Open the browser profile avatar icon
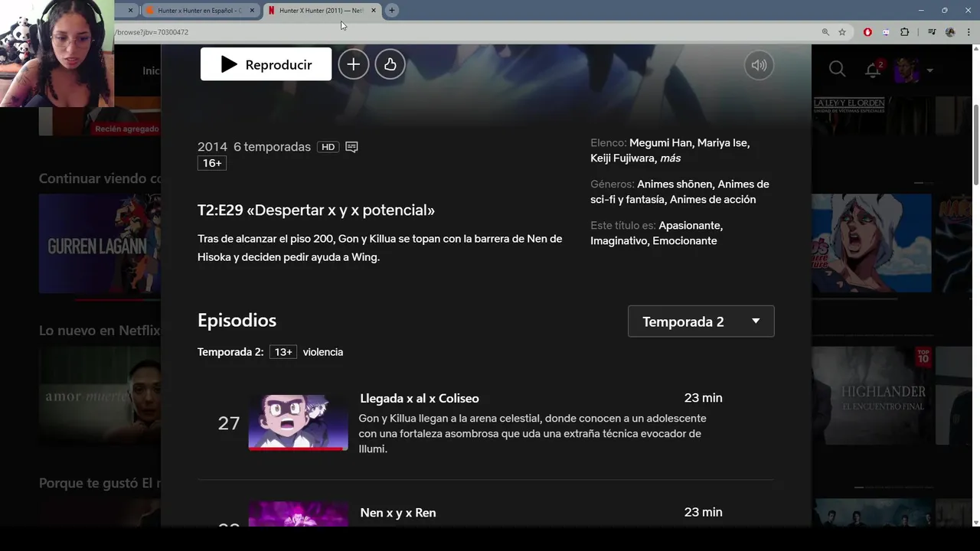Image resolution: width=980 pixels, height=551 pixels. click(x=950, y=32)
